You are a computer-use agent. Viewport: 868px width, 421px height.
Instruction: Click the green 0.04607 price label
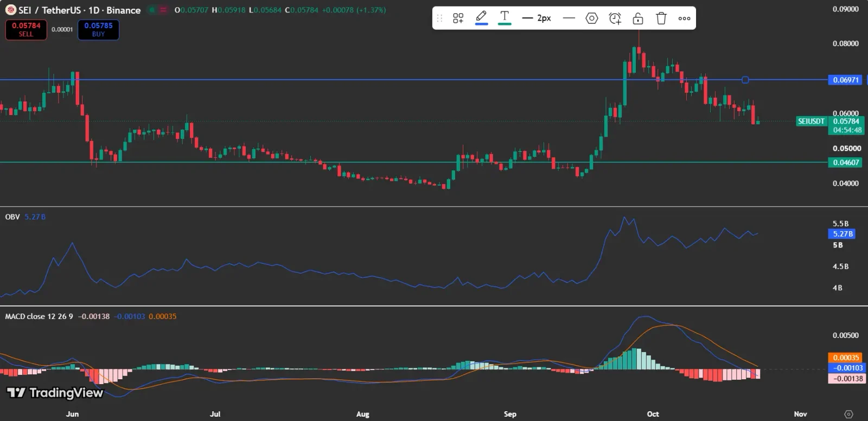point(846,162)
